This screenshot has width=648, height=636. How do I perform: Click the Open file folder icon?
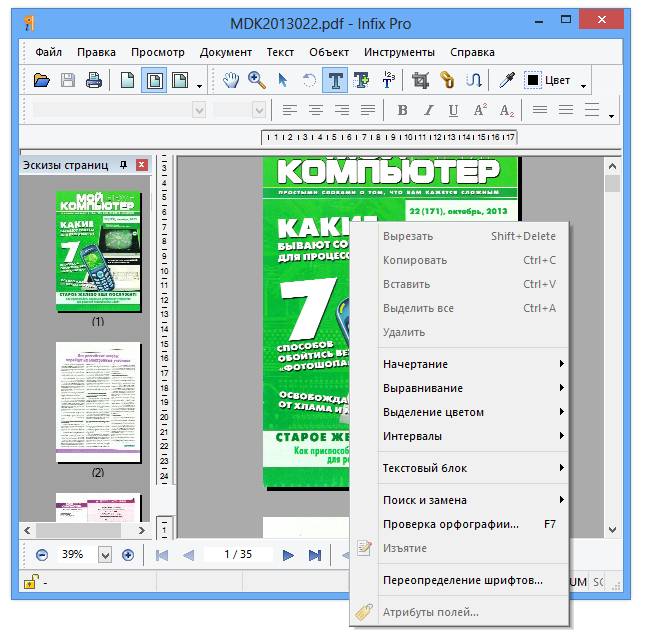point(42,80)
